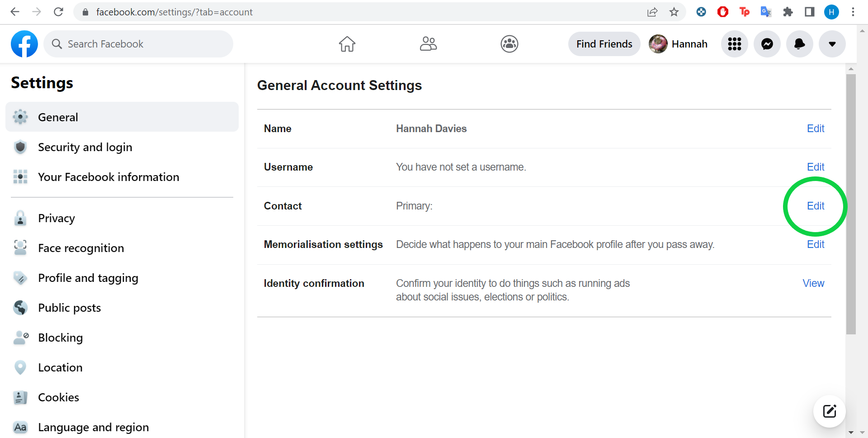This screenshot has height=438, width=868.
Task: Open Cookies settings
Action: pos(122,397)
